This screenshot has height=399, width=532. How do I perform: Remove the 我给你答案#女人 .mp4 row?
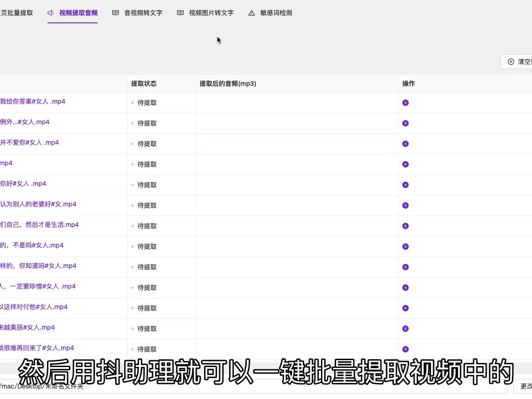[x=406, y=103]
